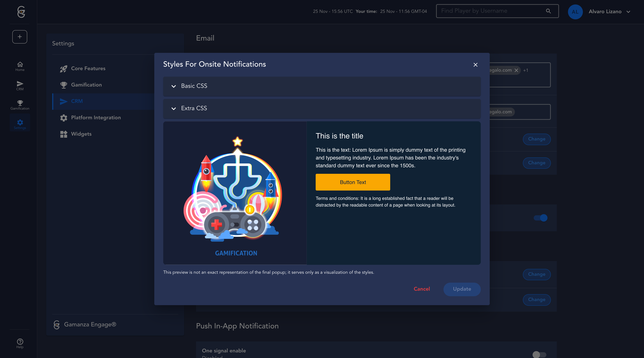Screen dimensions: 644x358
Task: Click Cancel in the dialog
Action: coord(422,289)
